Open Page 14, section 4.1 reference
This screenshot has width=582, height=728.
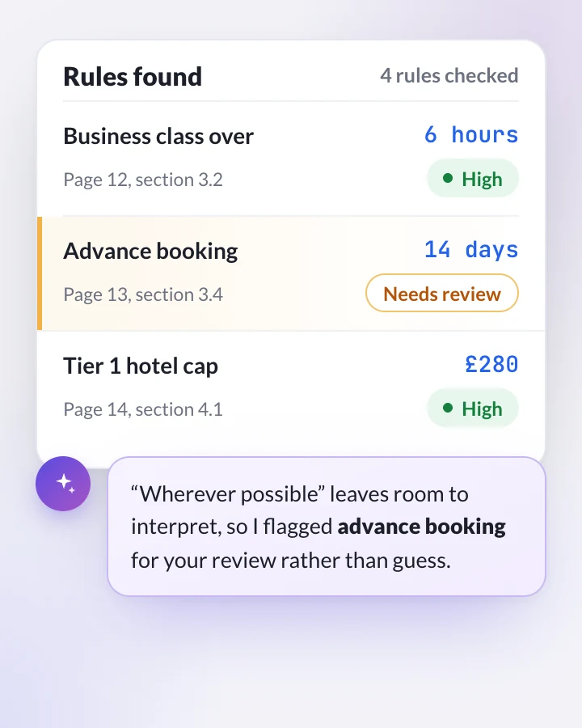143,409
